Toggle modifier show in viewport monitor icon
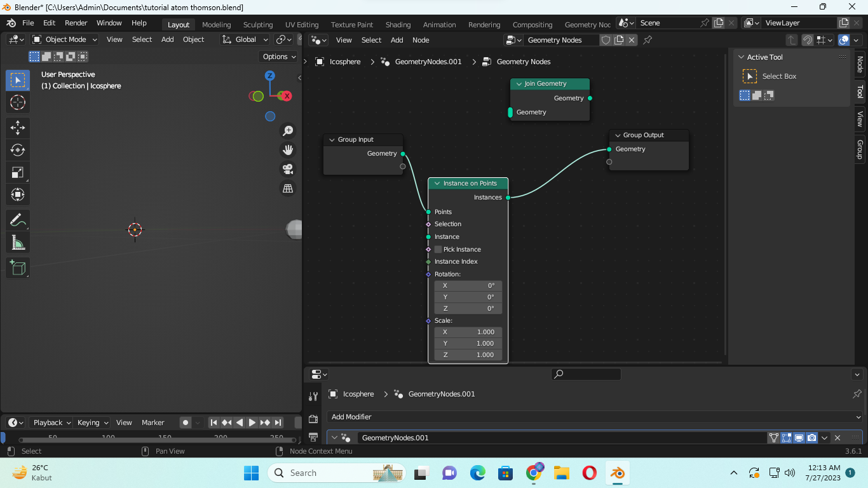This screenshot has width=868, height=488. [x=799, y=438]
